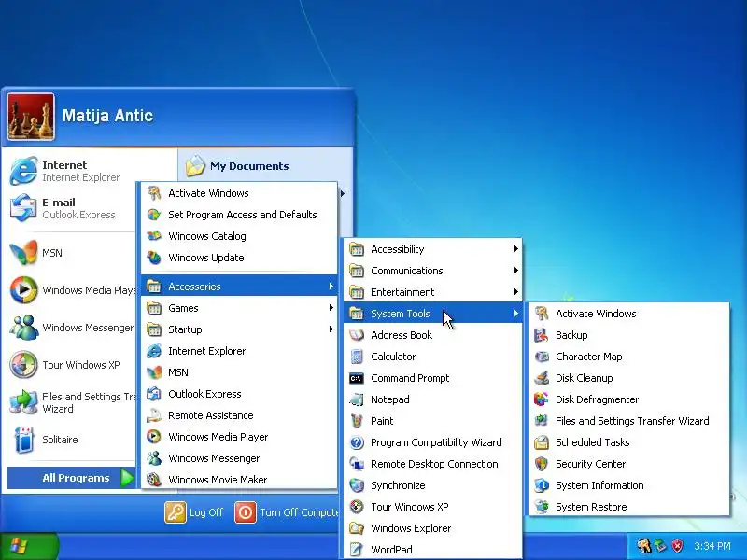Open Synchronize icon
Image resolution: width=747 pixels, height=560 pixels.
point(357,485)
